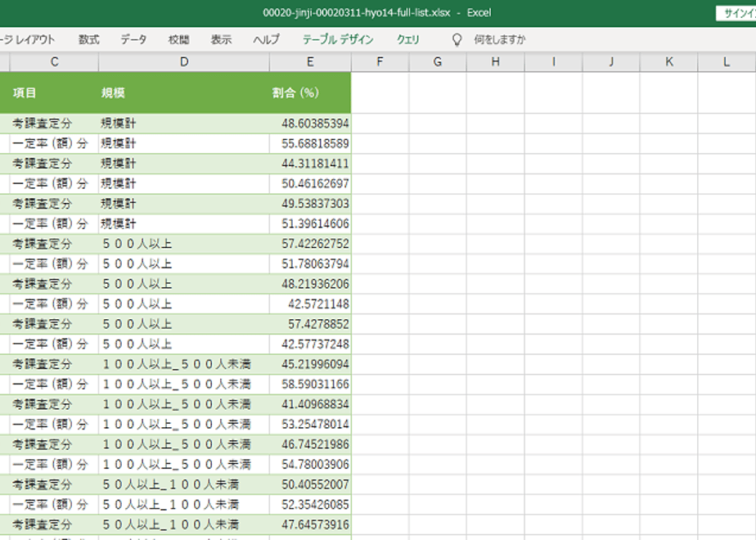
Task: Select the cell containing 57.4278852
Action: pos(310,324)
